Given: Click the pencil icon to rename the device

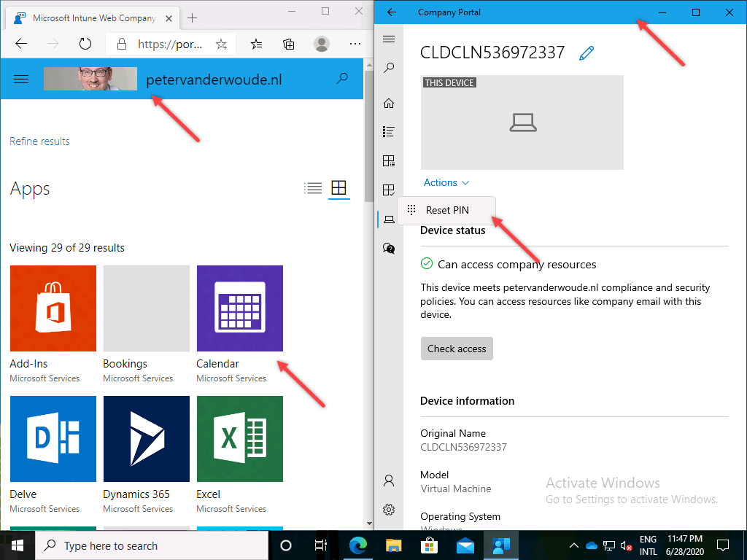Looking at the screenshot, I should [x=587, y=52].
